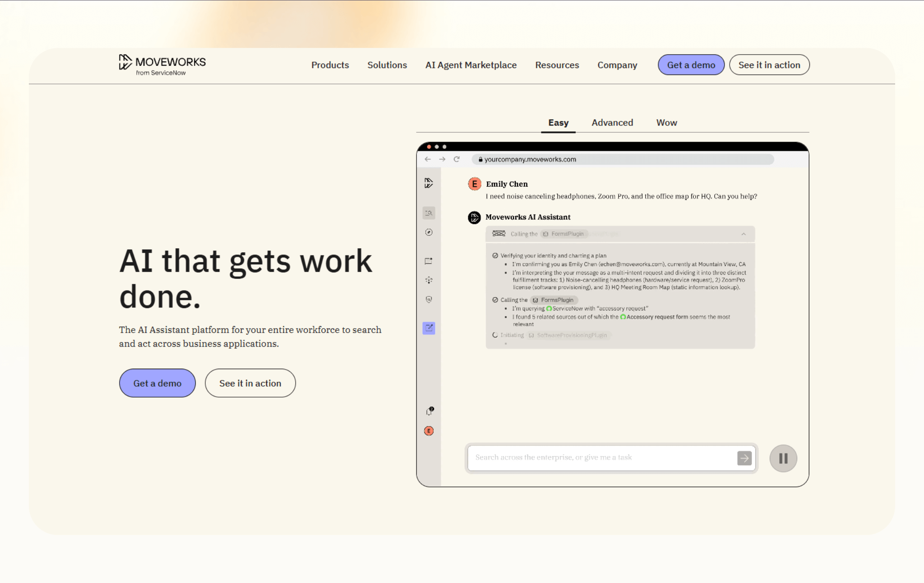Open the Solutions navigation menu

tap(387, 65)
